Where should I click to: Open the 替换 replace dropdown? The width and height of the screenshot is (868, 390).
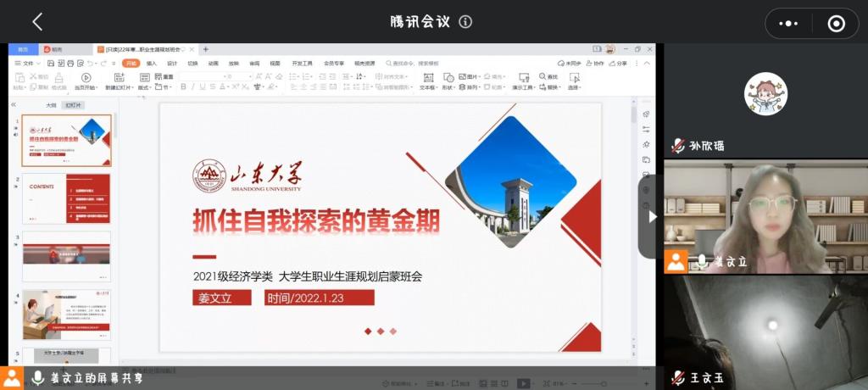pyautogui.click(x=549, y=87)
